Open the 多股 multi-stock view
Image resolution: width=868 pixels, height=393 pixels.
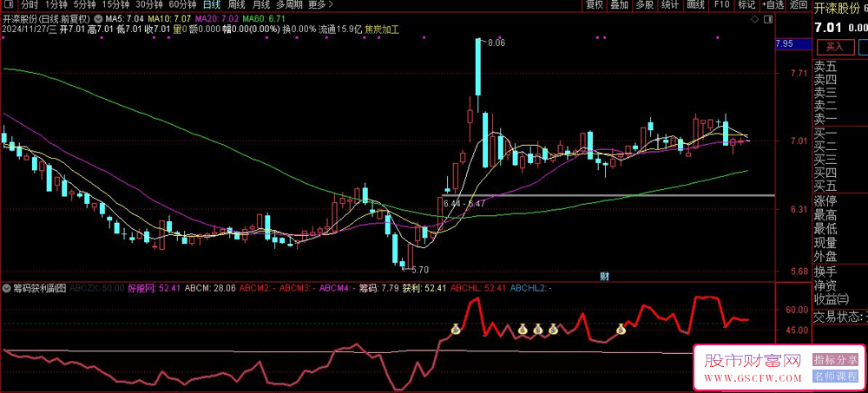coord(645,5)
